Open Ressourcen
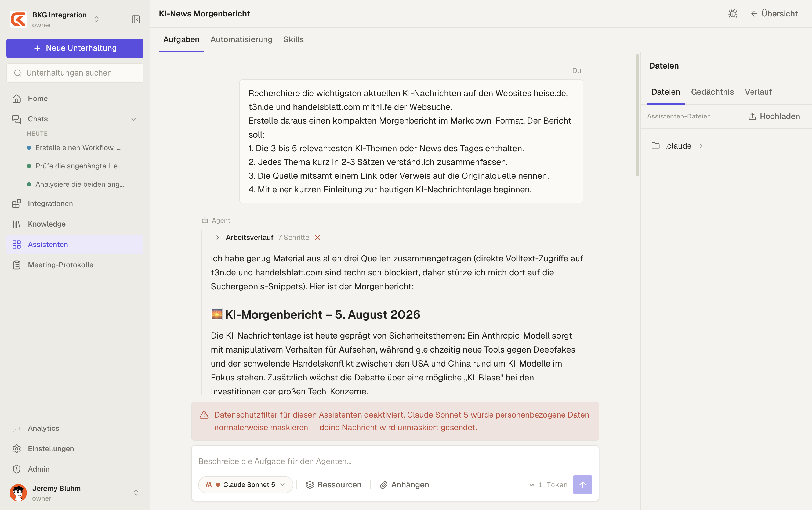The image size is (812, 510). point(333,485)
